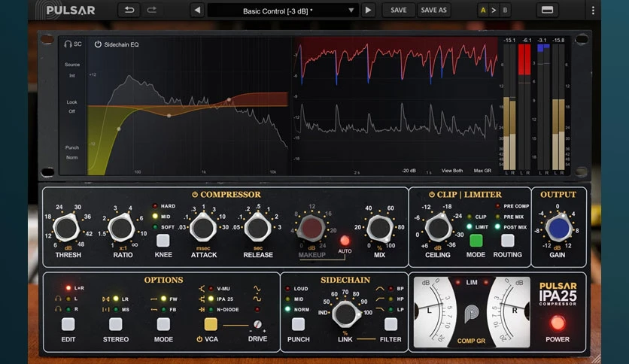Toggle the AUTO makeup button
Image resolution: width=629 pixels, height=364 pixels.
[x=345, y=241]
